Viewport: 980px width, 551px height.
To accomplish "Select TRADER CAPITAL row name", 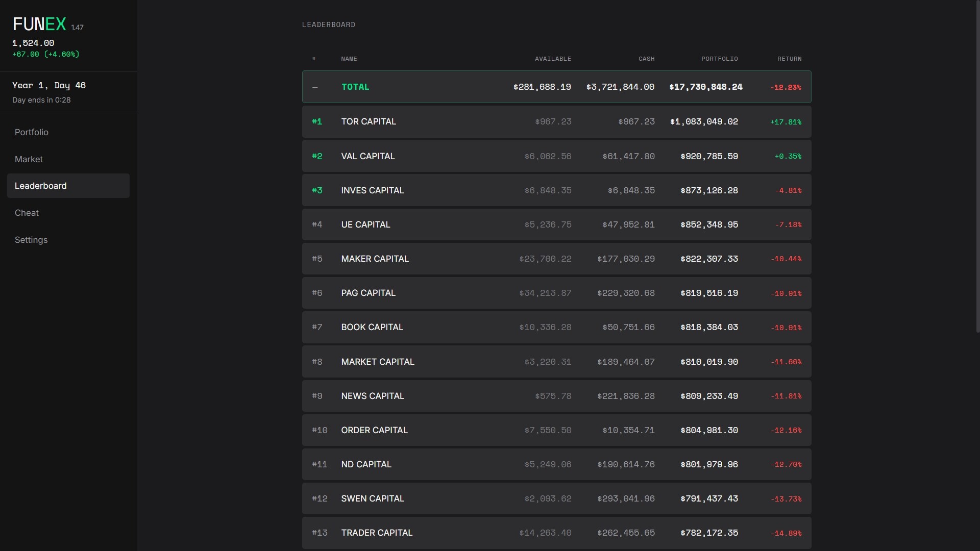I will coord(377,533).
